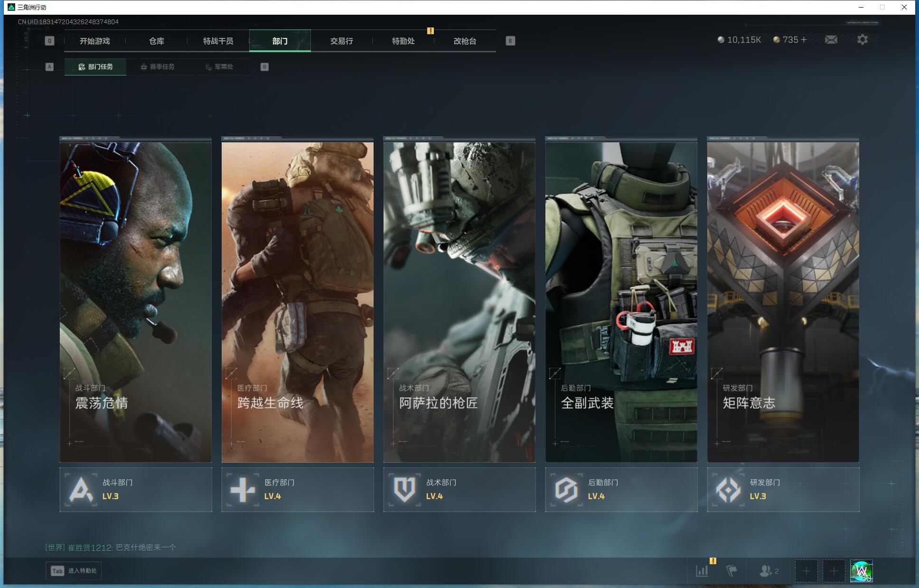Open the flags icon in bottom bar
Image resolution: width=919 pixels, height=588 pixels.
click(731, 571)
